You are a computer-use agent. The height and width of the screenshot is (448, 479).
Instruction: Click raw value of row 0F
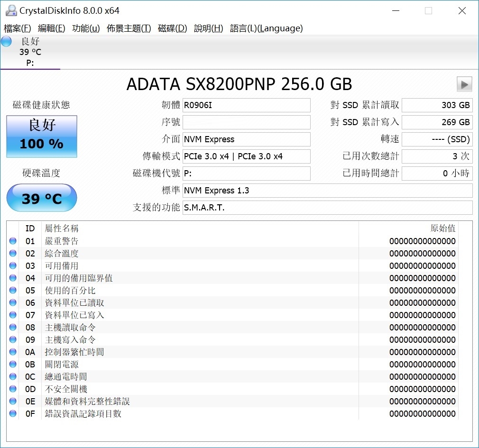(423, 413)
